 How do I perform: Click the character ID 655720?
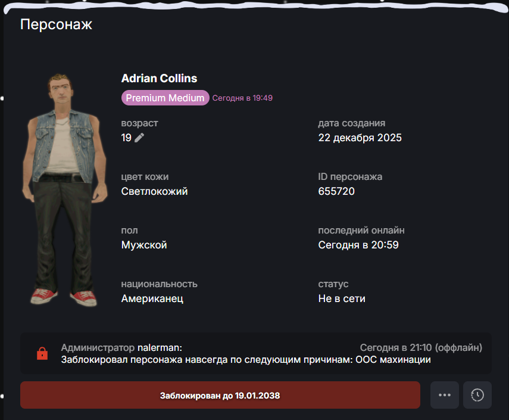pos(336,191)
